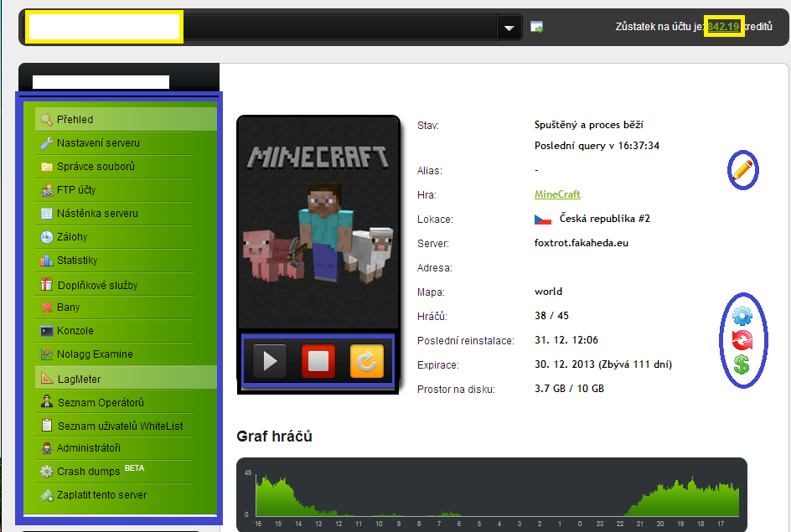Viewport: 791px width, 532px height.
Task: Click the 'Česká republika #2' location text
Action: pyautogui.click(x=605, y=219)
